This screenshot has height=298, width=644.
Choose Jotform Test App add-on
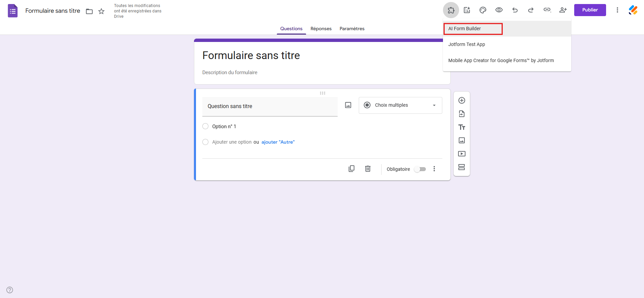click(507, 44)
